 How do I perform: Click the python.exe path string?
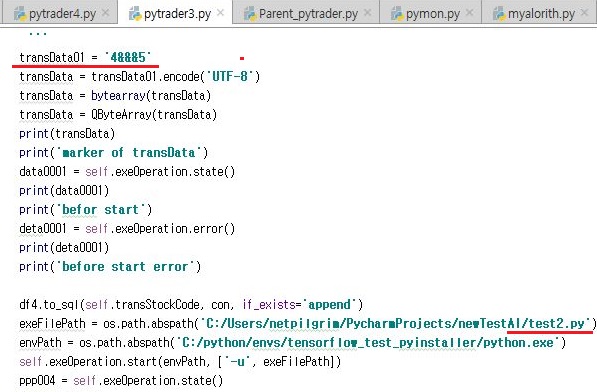(x=368, y=343)
